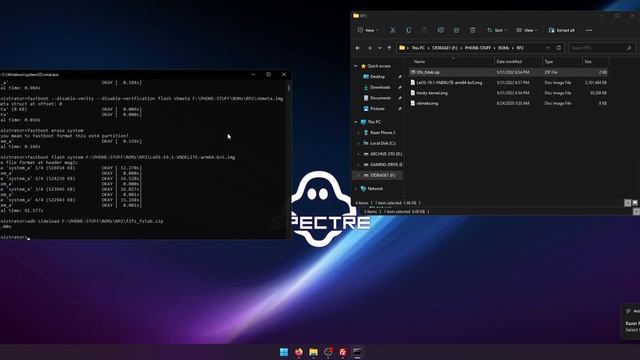Click the Up one level arrow in Explorer
Image resolution: width=640 pixels, height=360 pixels.
[389, 48]
